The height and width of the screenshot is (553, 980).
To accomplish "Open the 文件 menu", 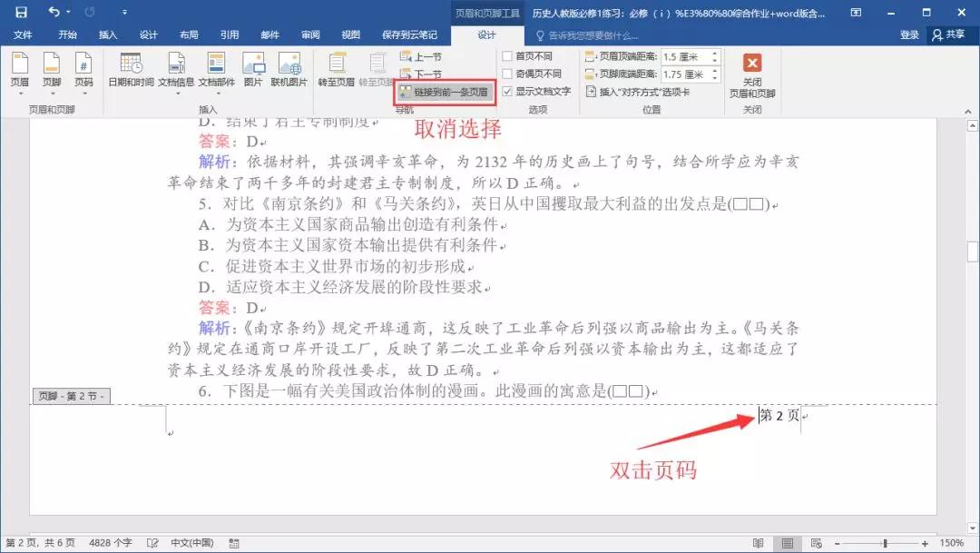I will [x=24, y=35].
